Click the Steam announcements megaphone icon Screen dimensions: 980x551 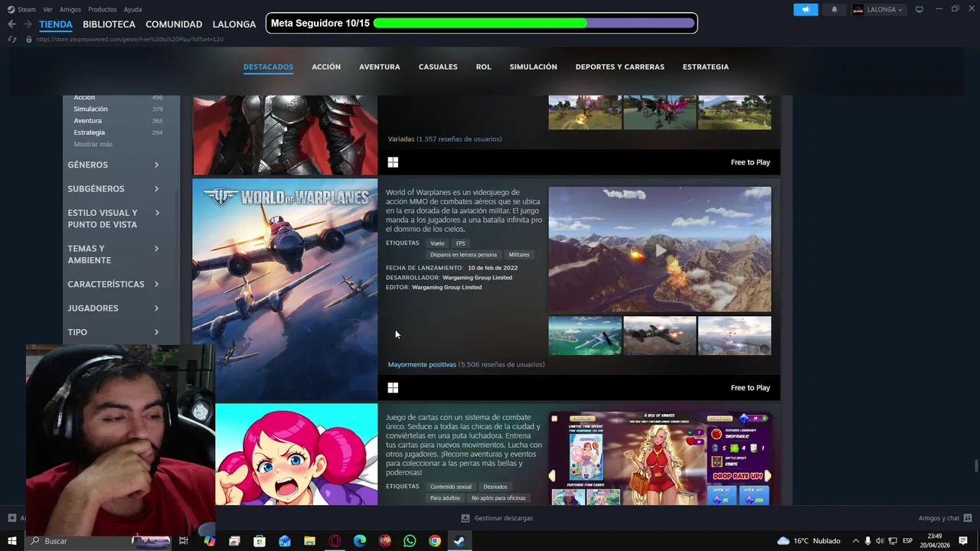805,9
